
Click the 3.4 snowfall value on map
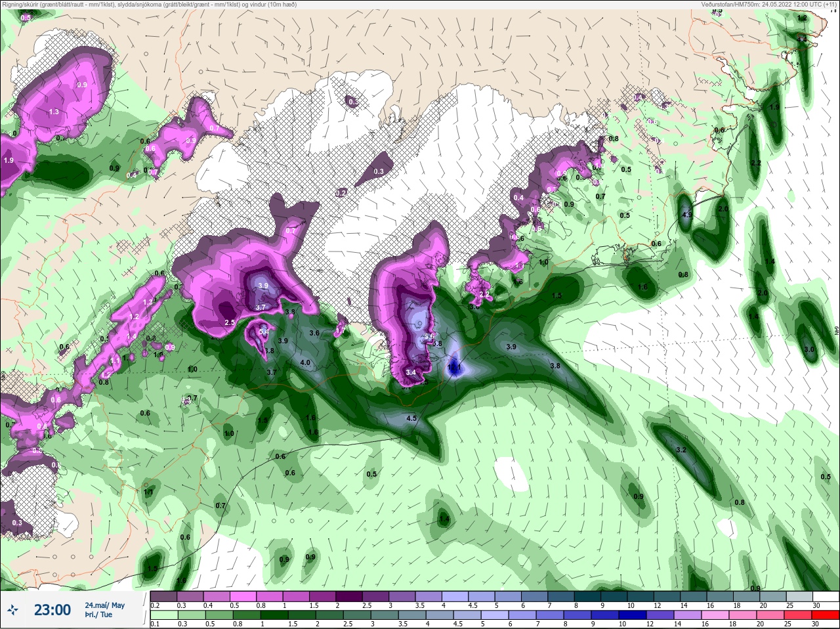pos(411,372)
